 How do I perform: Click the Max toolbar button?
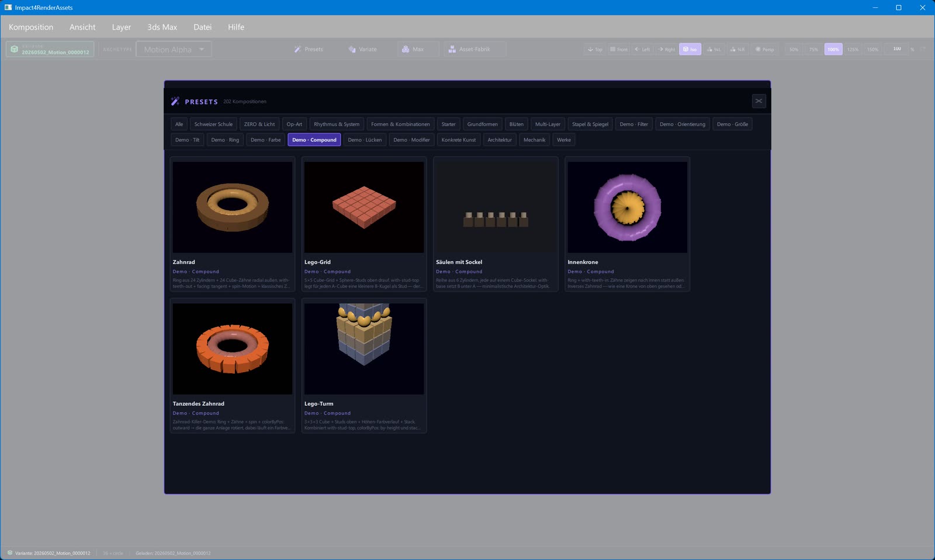(x=418, y=49)
